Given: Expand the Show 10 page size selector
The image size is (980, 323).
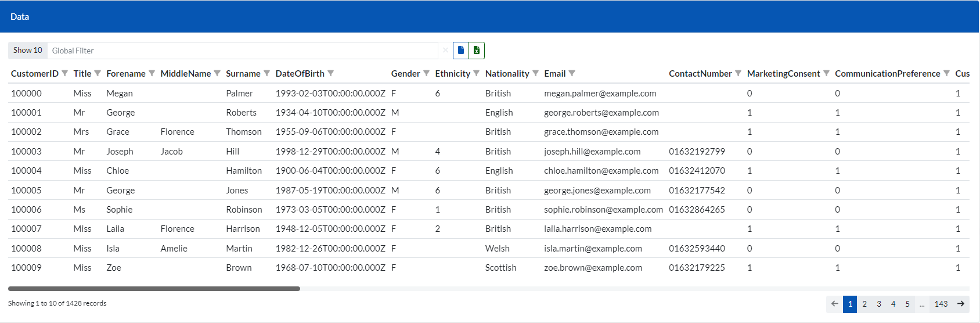Looking at the screenshot, I should (x=28, y=51).
